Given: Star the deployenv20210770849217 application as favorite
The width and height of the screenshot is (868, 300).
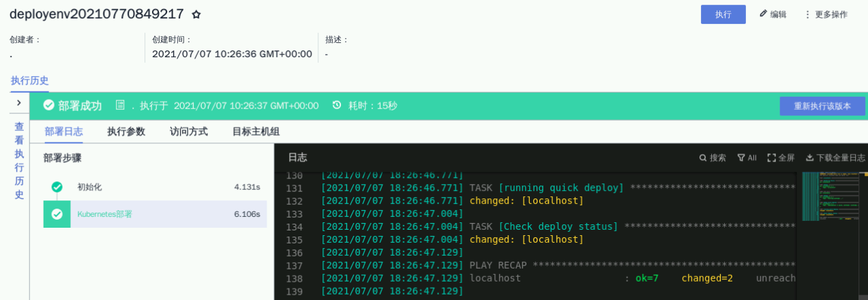Looking at the screenshot, I should pyautogui.click(x=196, y=14).
